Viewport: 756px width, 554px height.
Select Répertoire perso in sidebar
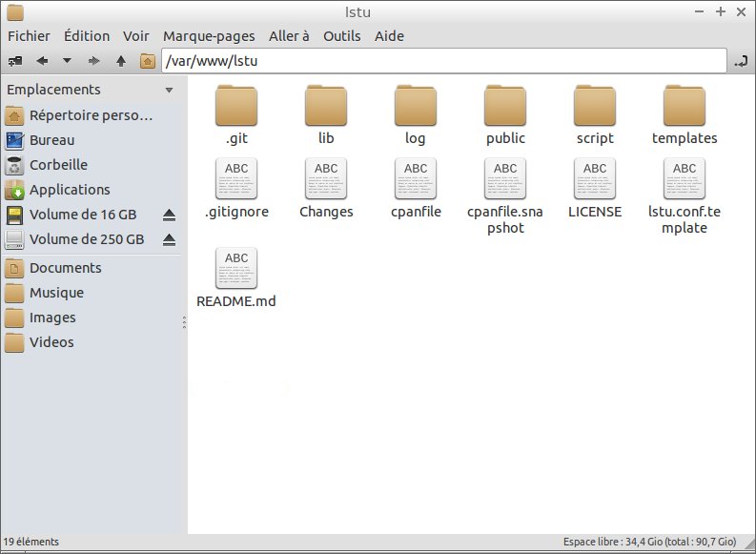[92, 115]
